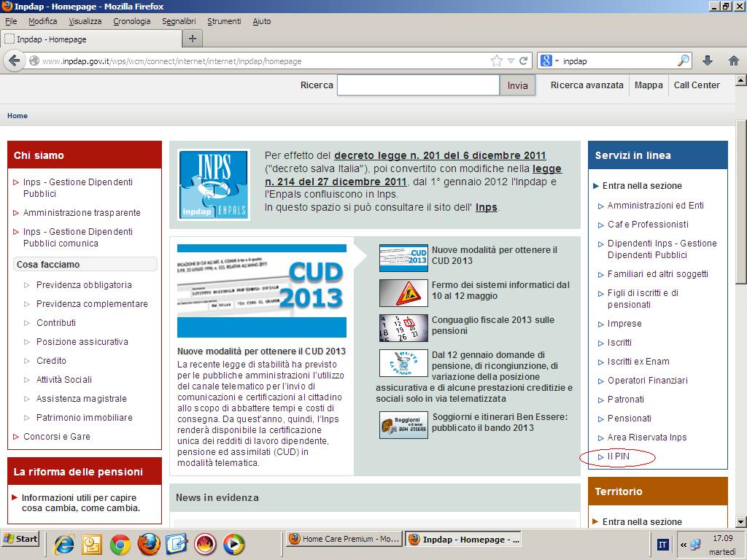The image size is (747, 560).
Task: Reload the page with the refresh icon
Action: (523, 61)
